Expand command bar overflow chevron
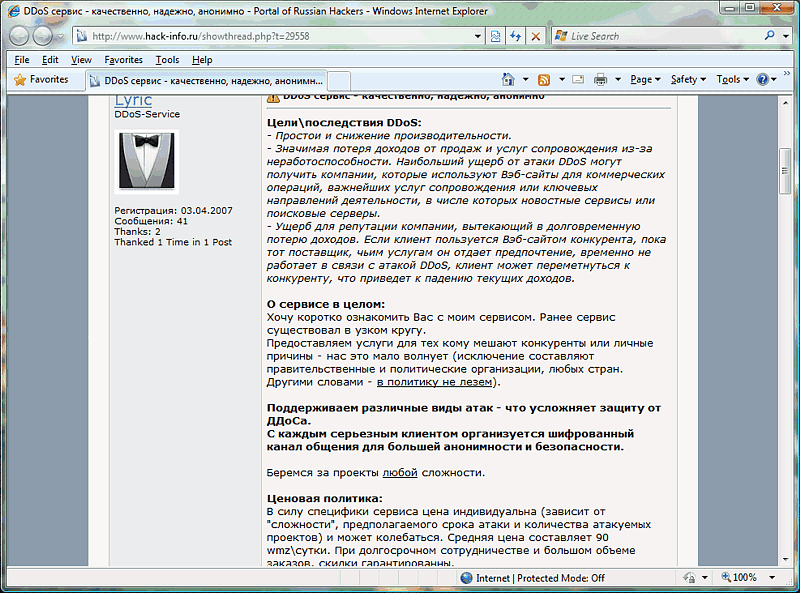 787,74
